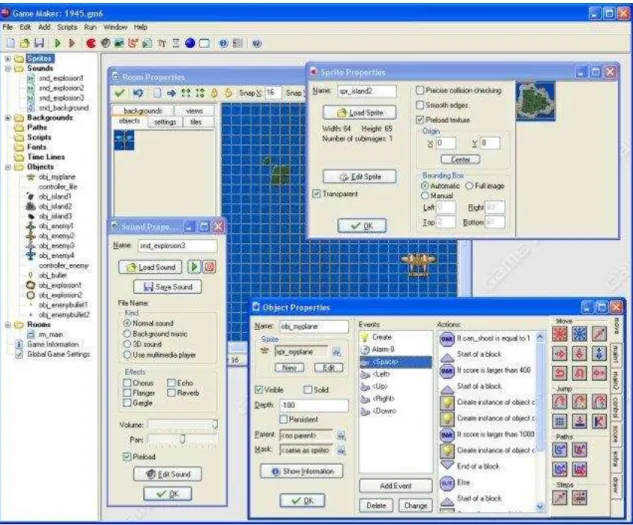The image size is (633, 525).
Task: Open game information with the blue i icon
Action: click(223, 43)
